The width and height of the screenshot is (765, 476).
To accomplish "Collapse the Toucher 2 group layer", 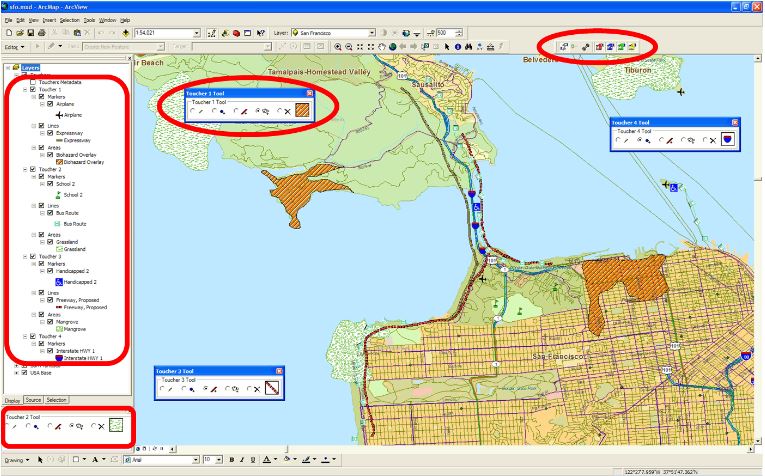I will pos(25,170).
